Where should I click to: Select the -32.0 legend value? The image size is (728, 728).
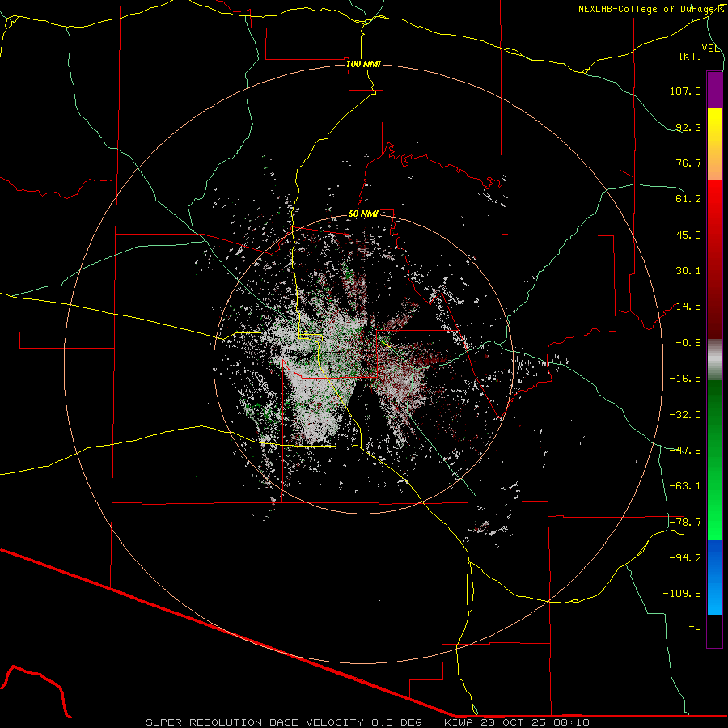(685, 415)
